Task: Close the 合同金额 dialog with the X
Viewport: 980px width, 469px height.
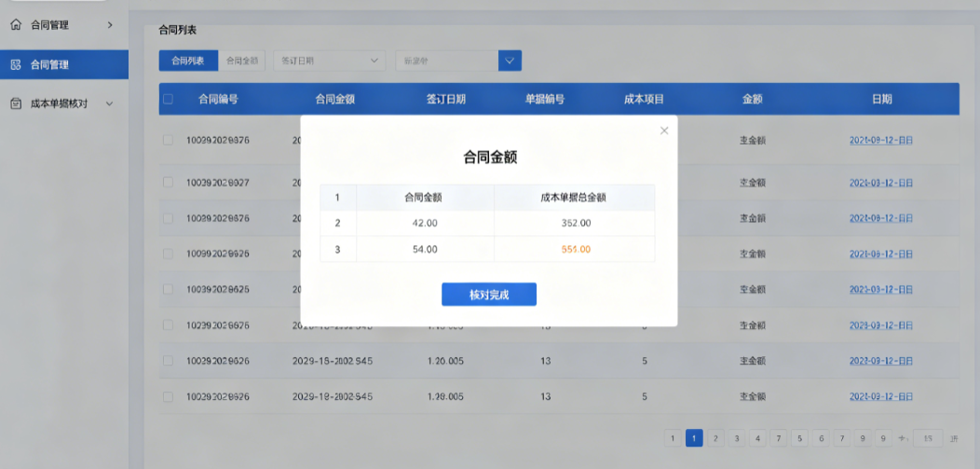Action: [664, 131]
